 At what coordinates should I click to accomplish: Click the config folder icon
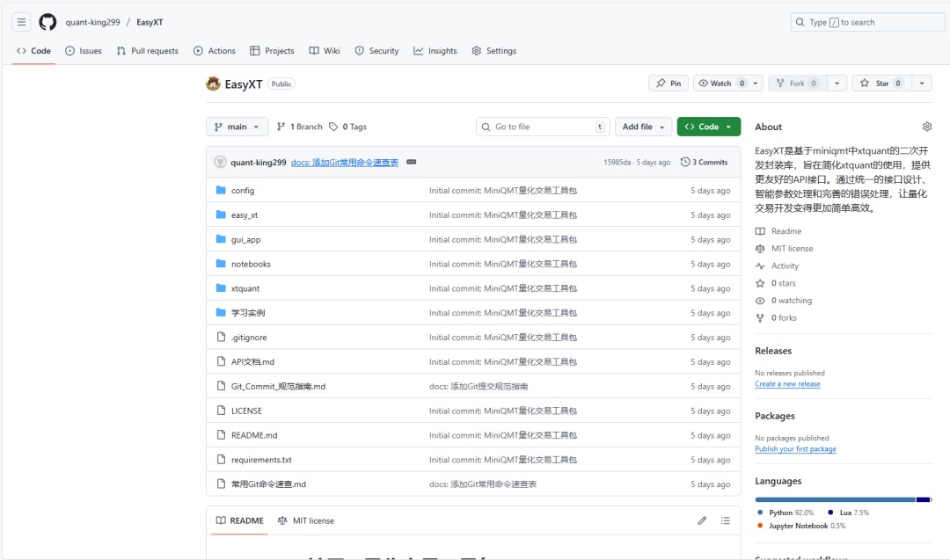tap(221, 190)
